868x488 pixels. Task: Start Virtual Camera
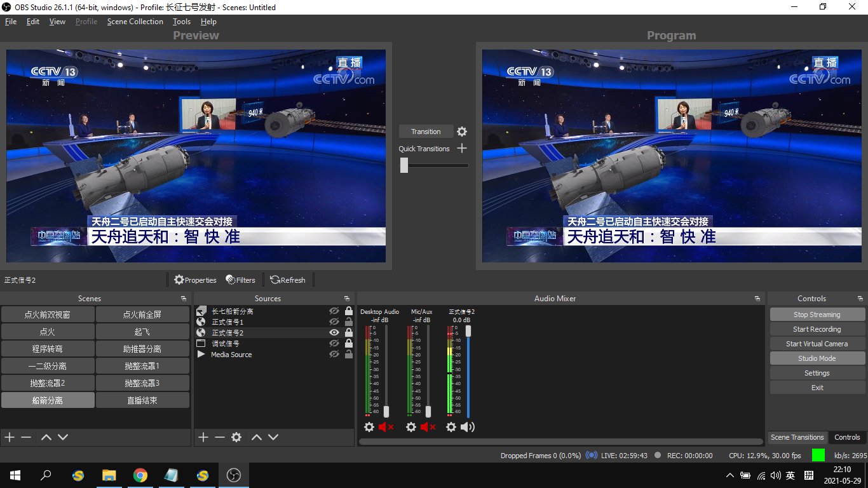pos(817,344)
